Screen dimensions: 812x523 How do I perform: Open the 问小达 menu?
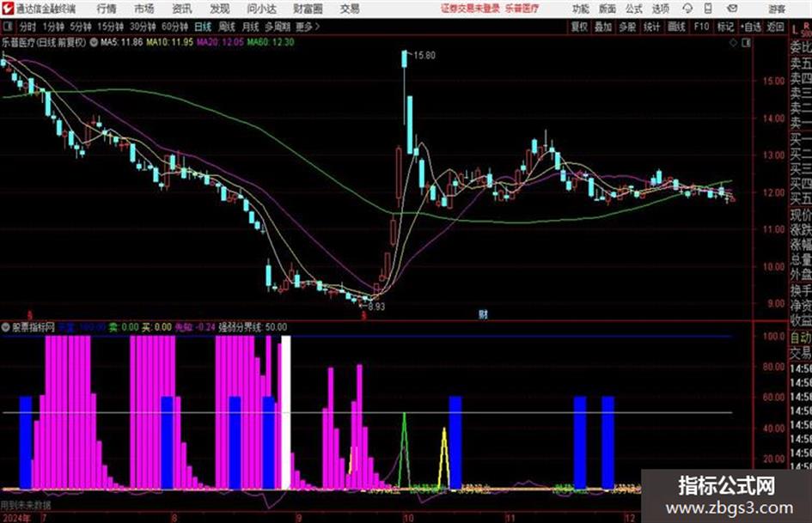point(261,9)
